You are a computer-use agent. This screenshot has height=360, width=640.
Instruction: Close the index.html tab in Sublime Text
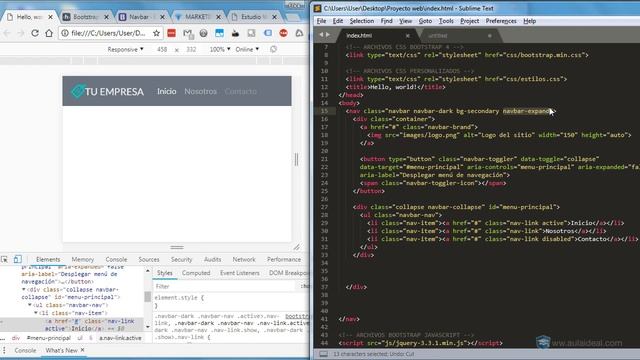407,36
